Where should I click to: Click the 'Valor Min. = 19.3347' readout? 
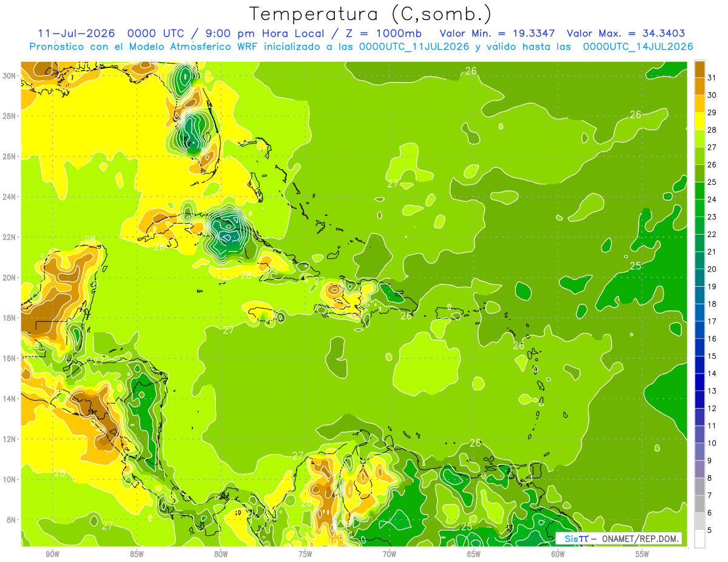pos(498,33)
